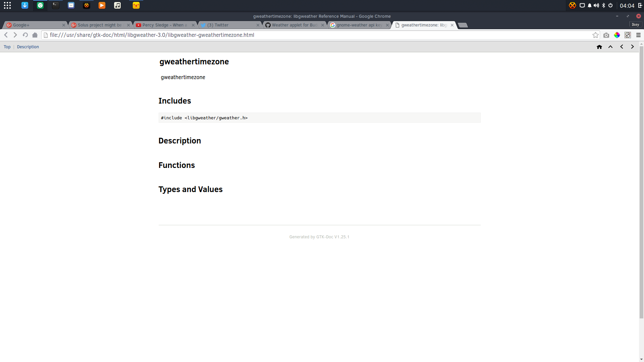The image size is (644, 362).
Task: Click the power icon in the tray
Action: pos(610,5)
